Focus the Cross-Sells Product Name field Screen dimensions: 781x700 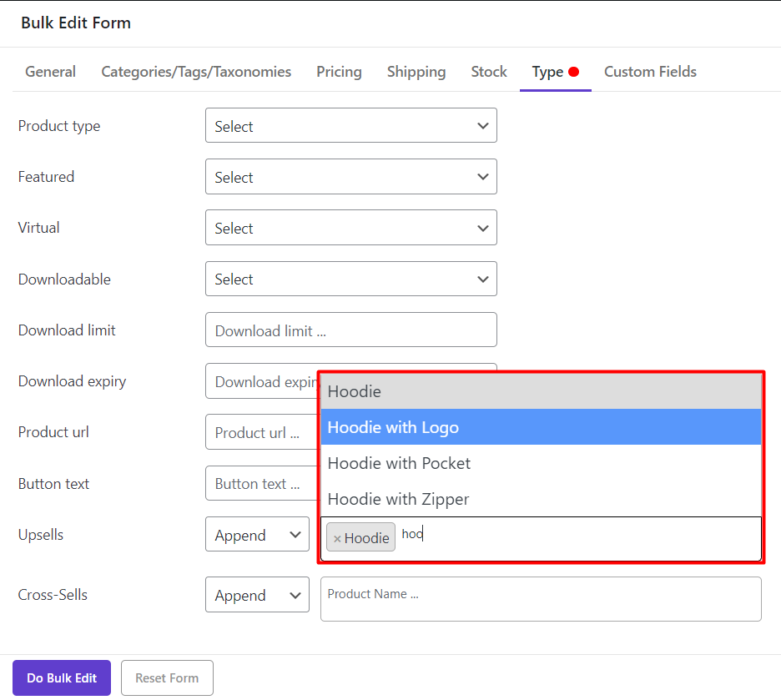(541, 599)
